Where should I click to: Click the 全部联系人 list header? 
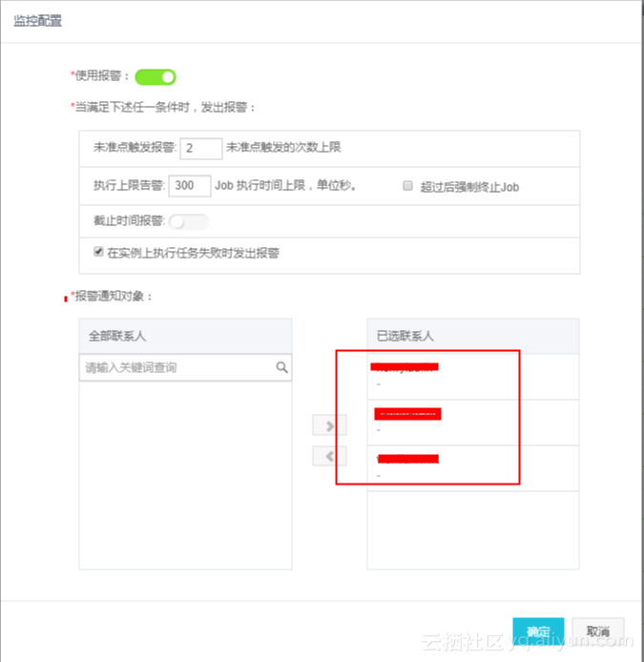(x=185, y=336)
